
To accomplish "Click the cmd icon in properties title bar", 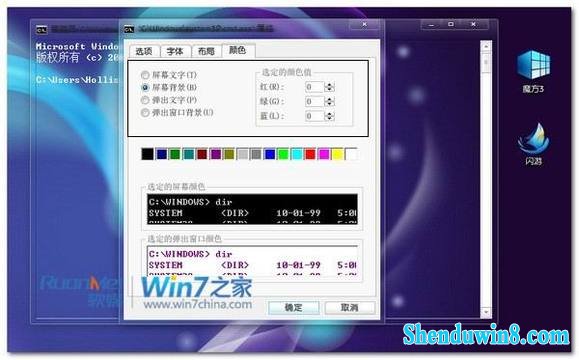I will pyautogui.click(x=129, y=29).
